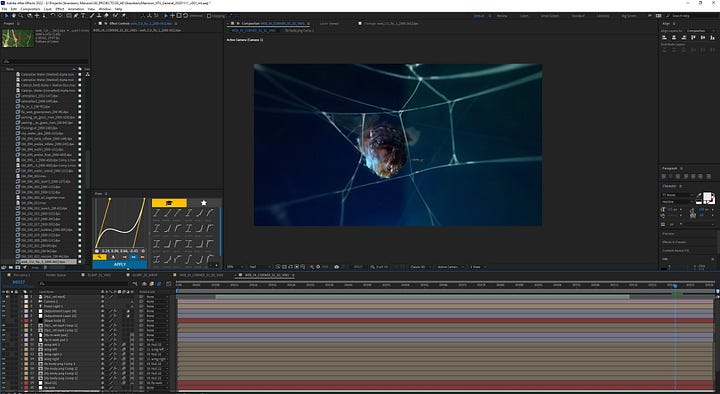Select the Eraser tool

pyautogui.click(x=106, y=16)
